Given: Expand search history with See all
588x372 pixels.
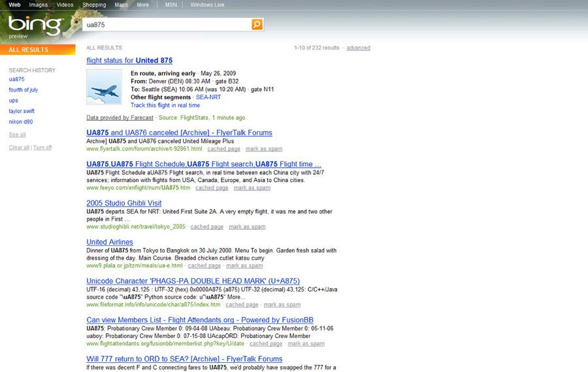Looking at the screenshot, I should pos(18,134).
